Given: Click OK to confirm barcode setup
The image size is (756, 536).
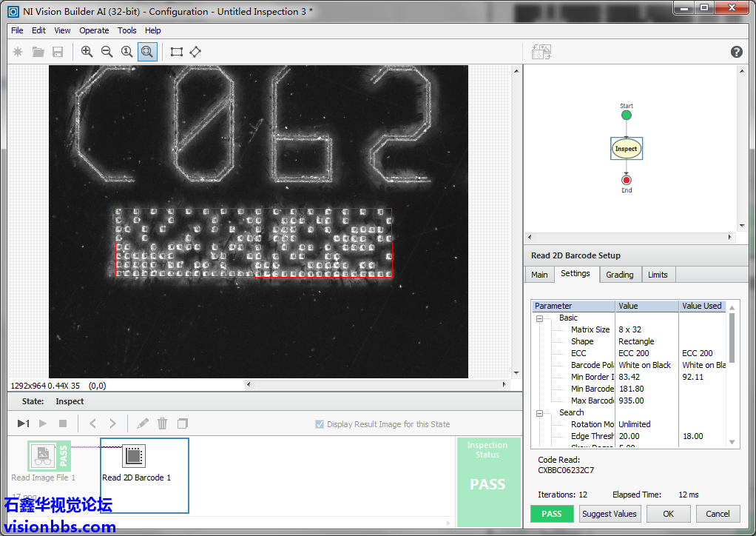Looking at the screenshot, I should (668, 514).
